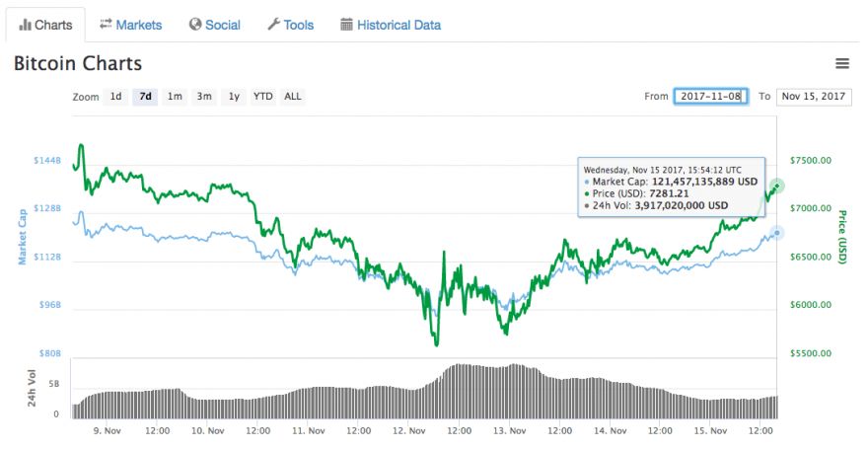Set zoom to ALL
Viewport: 868px width, 449px height.
tap(293, 97)
